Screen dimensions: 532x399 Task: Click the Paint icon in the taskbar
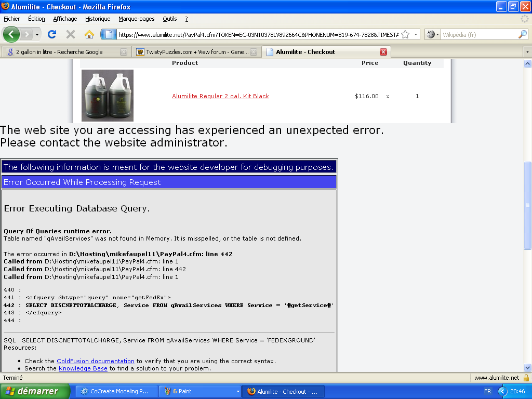pyautogui.click(x=167, y=392)
